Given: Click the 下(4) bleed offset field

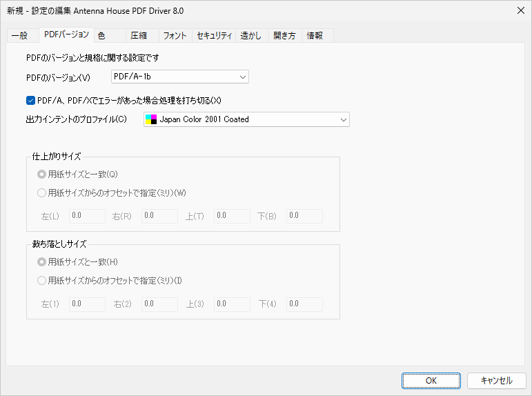Looking at the screenshot, I should [305, 304].
